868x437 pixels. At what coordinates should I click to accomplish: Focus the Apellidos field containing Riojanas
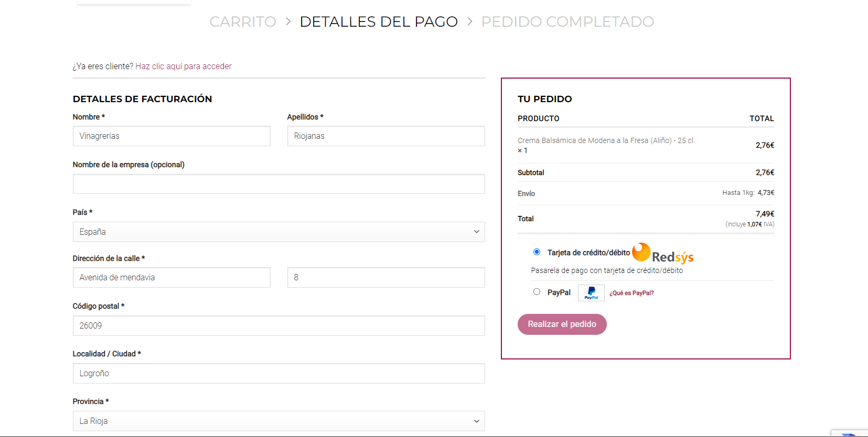pyautogui.click(x=385, y=136)
